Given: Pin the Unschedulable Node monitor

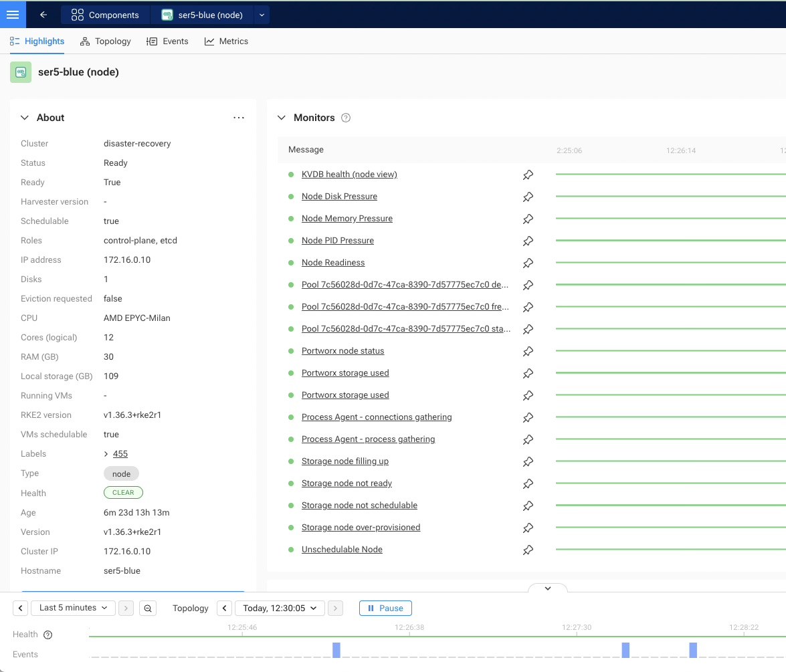Looking at the screenshot, I should (x=528, y=550).
